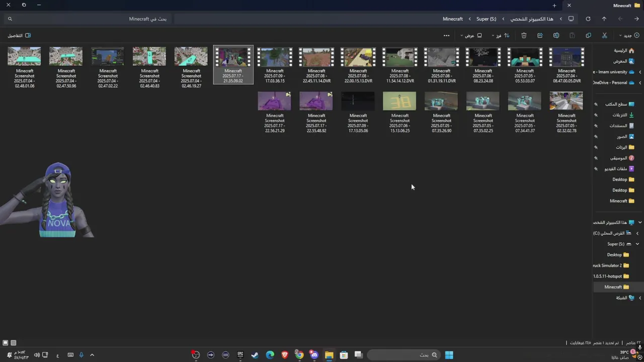This screenshot has width=644, height=362.
Task: Select Minecraft Screenshot 2025.07.17 - 22.56.21.29
Action: 274,112
